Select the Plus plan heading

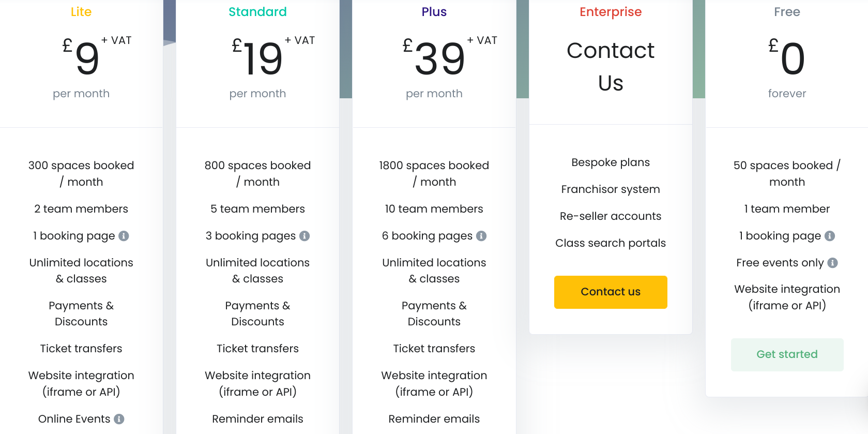click(x=434, y=12)
